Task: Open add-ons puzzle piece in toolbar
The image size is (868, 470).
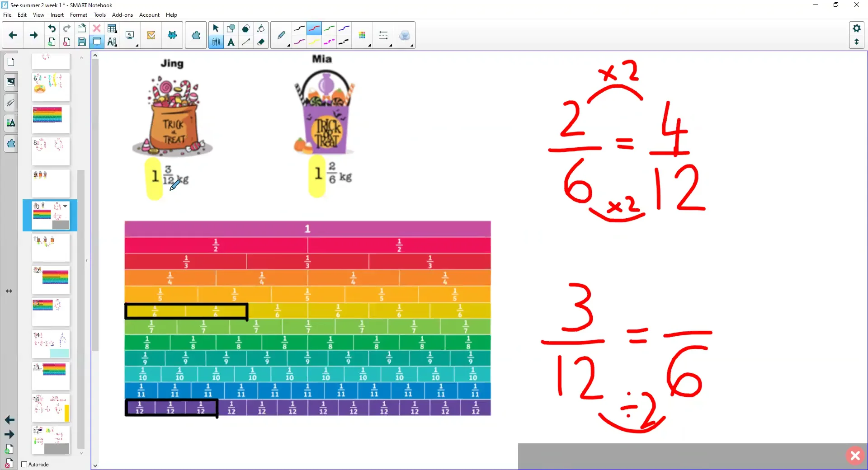Action: pos(195,35)
